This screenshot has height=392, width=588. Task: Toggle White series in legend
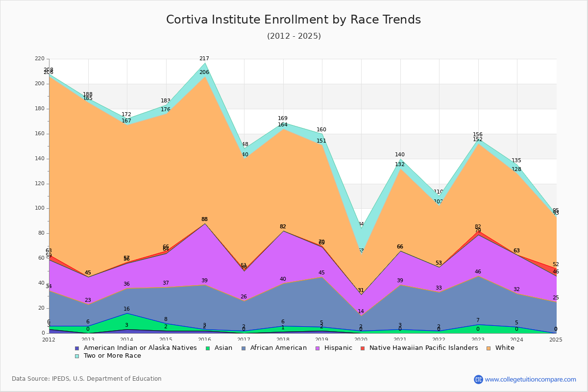click(500, 348)
